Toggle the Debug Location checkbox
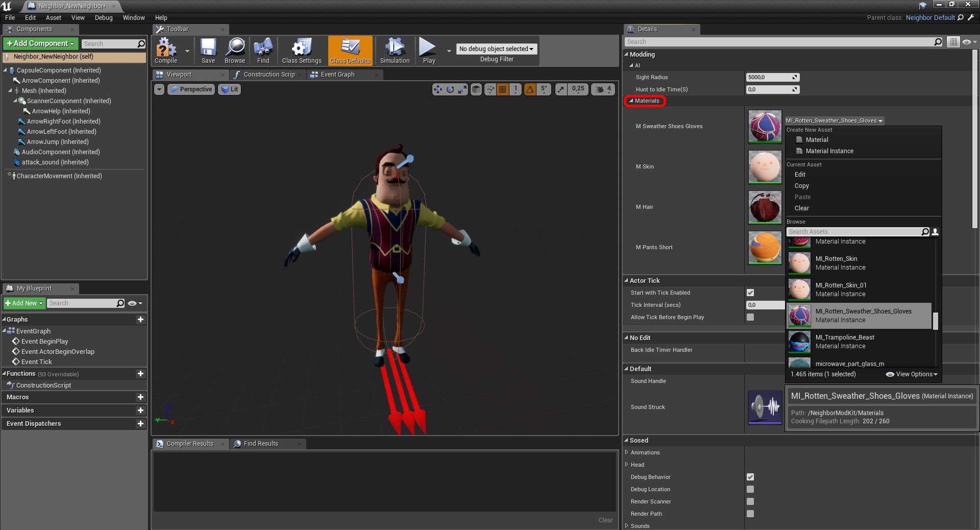Image resolution: width=980 pixels, height=530 pixels. tap(750, 489)
